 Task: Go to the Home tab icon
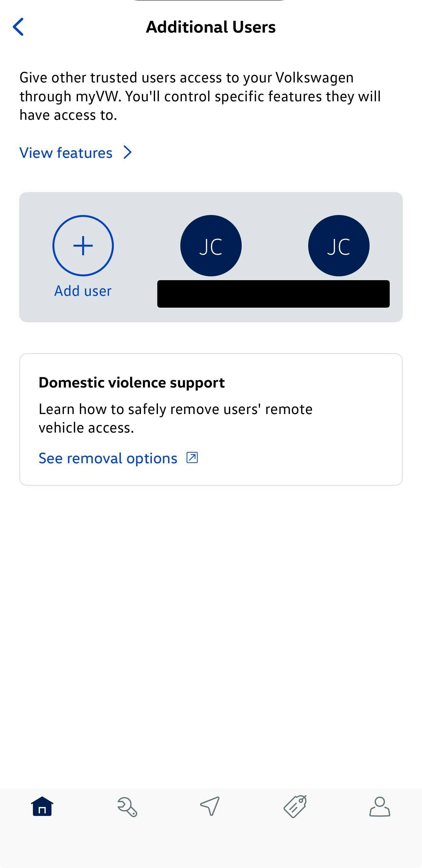point(42,806)
